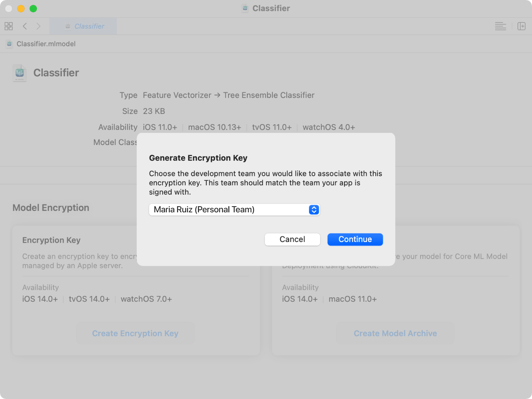Click the Create Encryption Key button
The image size is (532, 399).
135,333
